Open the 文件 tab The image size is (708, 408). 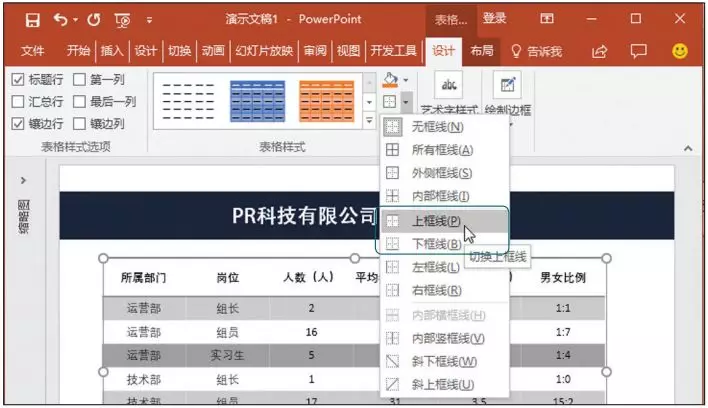tap(33, 51)
